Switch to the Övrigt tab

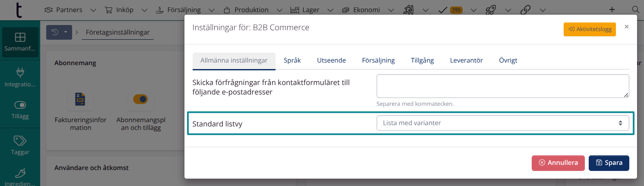pos(508,60)
